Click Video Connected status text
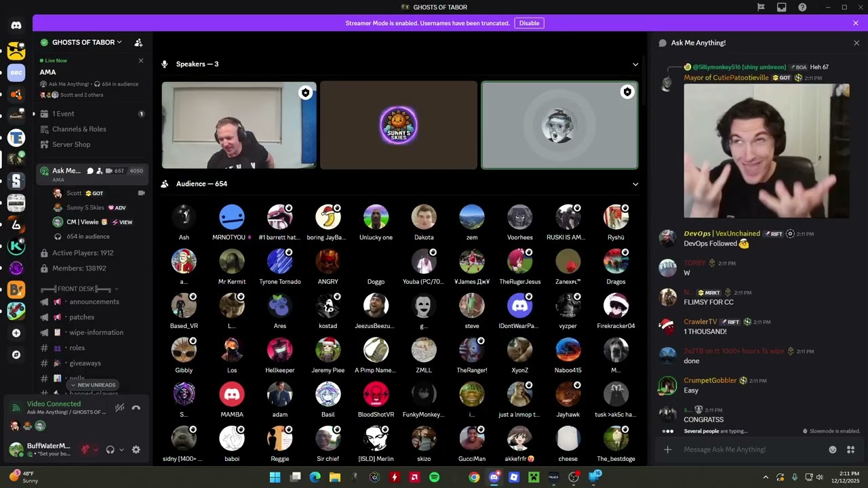The width and height of the screenshot is (868, 488). (x=54, y=404)
